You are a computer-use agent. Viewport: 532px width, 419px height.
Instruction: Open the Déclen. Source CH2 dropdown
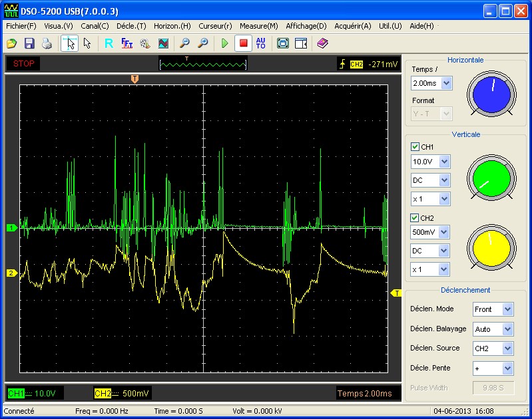pyautogui.click(x=493, y=349)
